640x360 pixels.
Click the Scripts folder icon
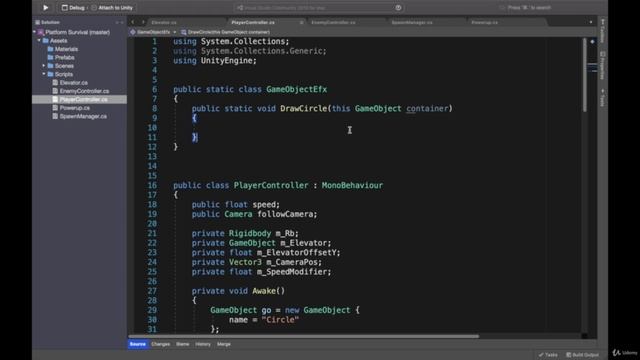point(51,74)
